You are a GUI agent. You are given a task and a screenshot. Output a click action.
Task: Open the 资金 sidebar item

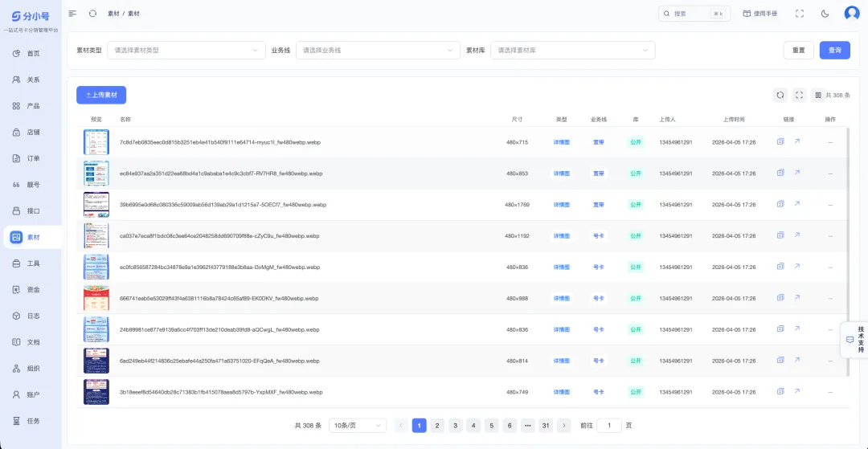pos(31,289)
